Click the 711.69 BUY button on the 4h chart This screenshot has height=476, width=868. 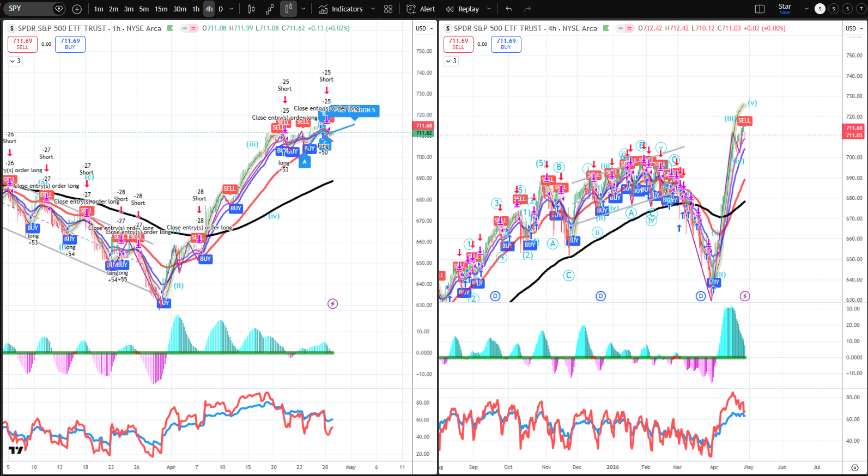506,44
